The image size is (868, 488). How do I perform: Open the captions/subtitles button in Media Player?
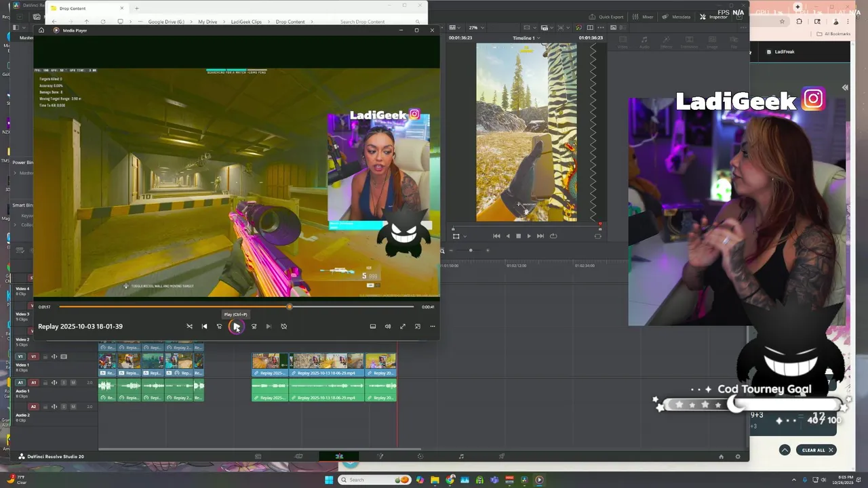point(373,326)
